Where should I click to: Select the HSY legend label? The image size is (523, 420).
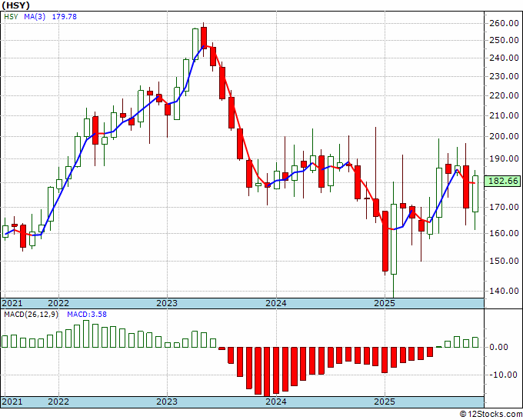click(11, 17)
